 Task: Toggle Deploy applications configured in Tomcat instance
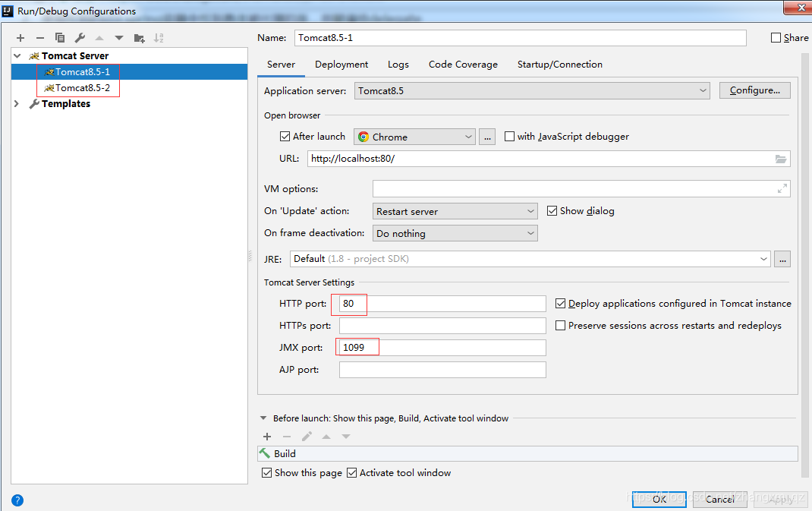560,304
